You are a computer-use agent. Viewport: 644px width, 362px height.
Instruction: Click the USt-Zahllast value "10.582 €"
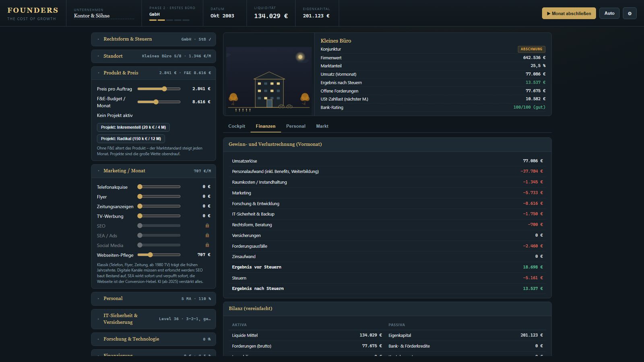pos(535,99)
